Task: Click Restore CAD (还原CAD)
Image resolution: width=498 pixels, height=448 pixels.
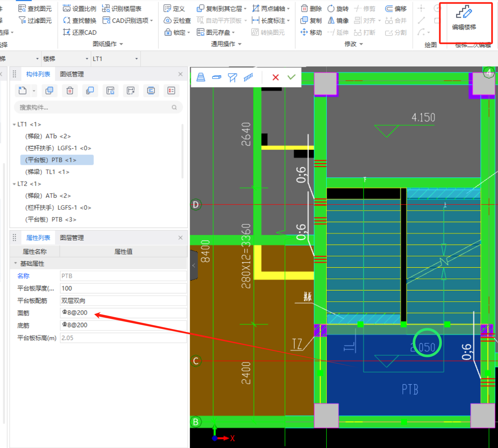Action: click(80, 32)
